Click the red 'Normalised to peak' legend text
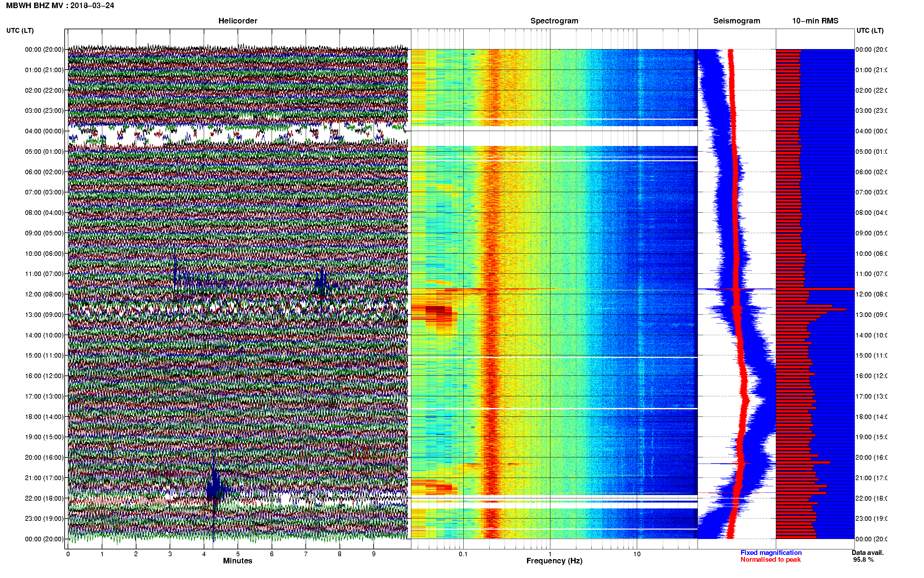The width and height of the screenshot is (924, 578). coord(770,560)
